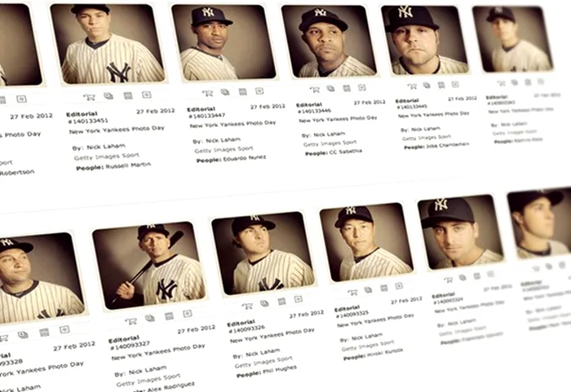Click plus icon under Alex Rodriguez photo
This screenshot has width=571, height=392.
188,314
